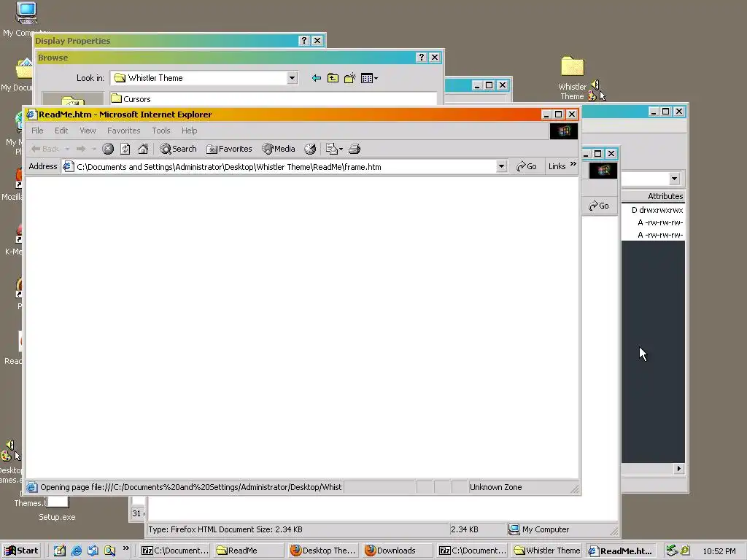Click the Back button in Internet Explorer
Viewport: 747px width, 560px height.
click(44, 149)
